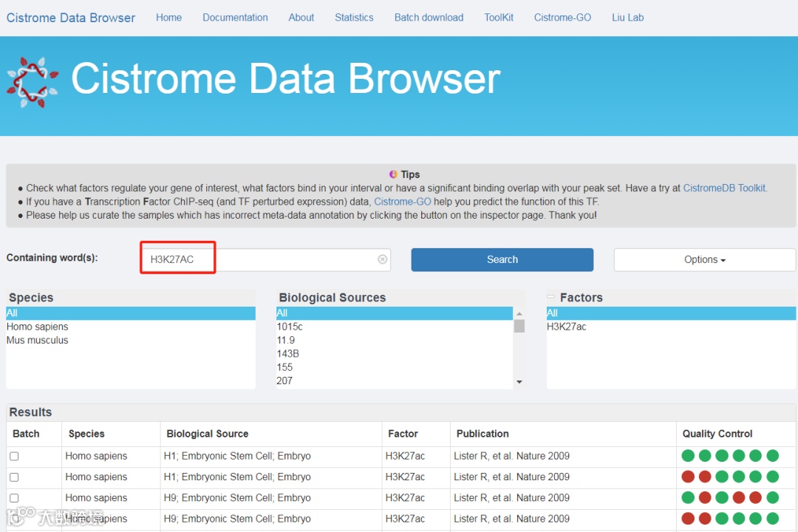This screenshot has width=798, height=532.
Task: Open the Batch download nav item
Action: (x=429, y=17)
